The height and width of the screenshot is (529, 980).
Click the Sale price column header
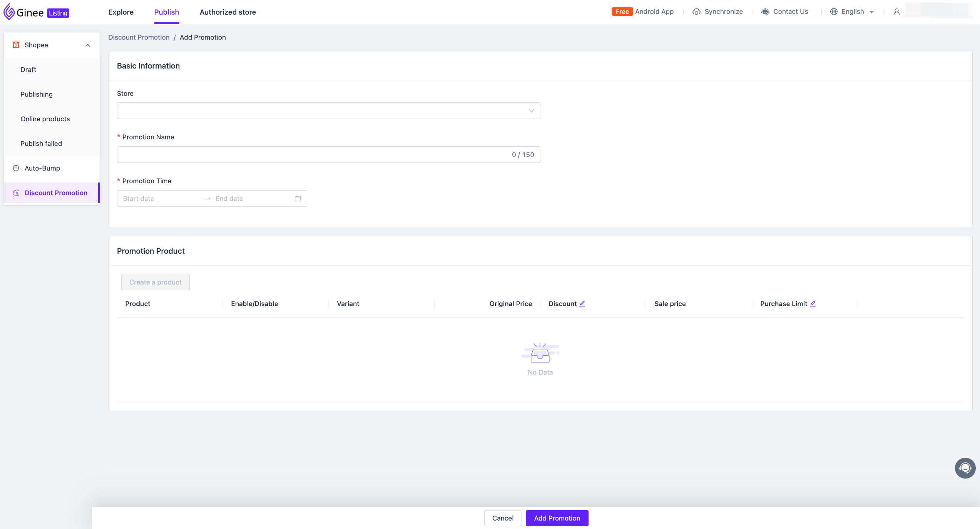click(670, 304)
